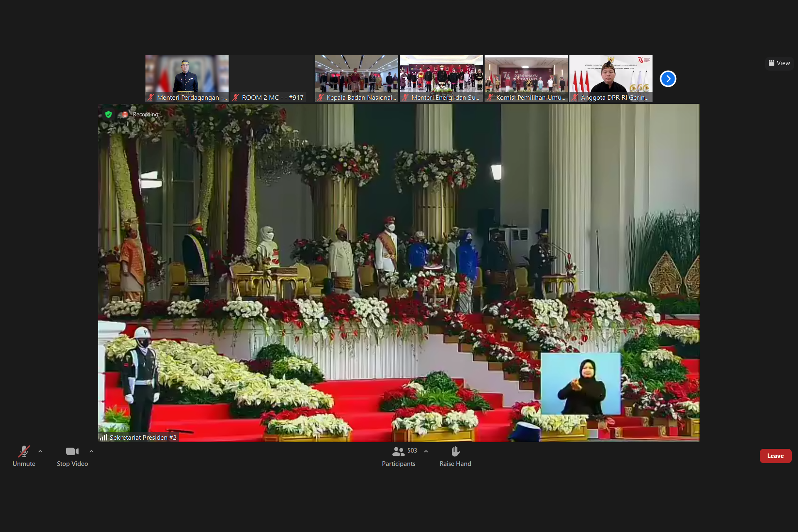Screen dimensions: 798x532
Task: Select Anggota DPR RI Gerindra thumbnail
Action: pyautogui.click(x=611, y=78)
